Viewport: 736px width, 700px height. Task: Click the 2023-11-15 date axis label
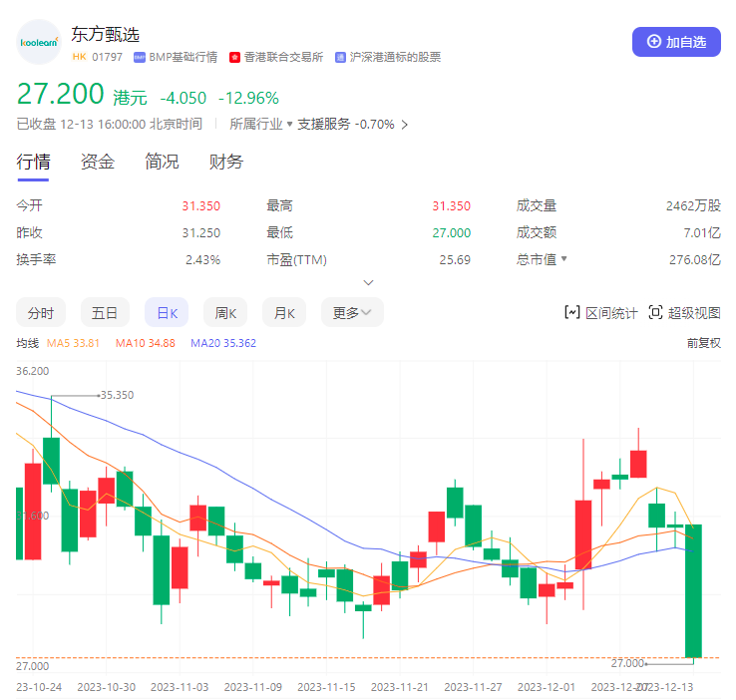pos(326,687)
